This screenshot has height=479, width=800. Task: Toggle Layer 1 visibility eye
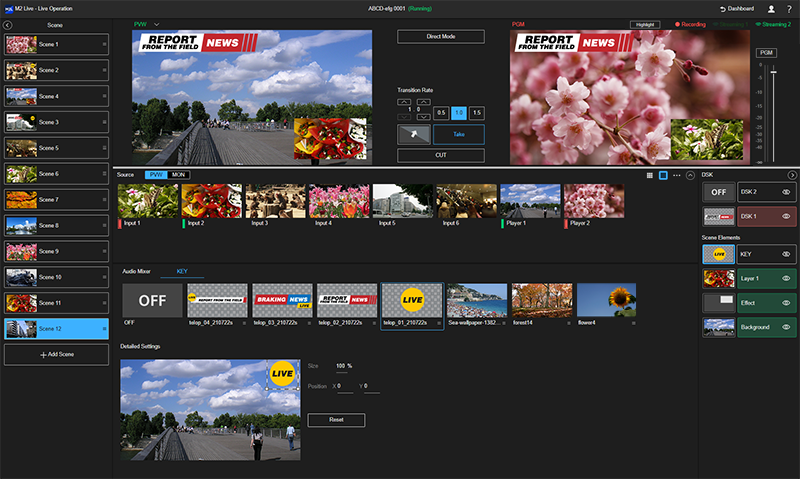pyautogui.click(x=786, y=279)
